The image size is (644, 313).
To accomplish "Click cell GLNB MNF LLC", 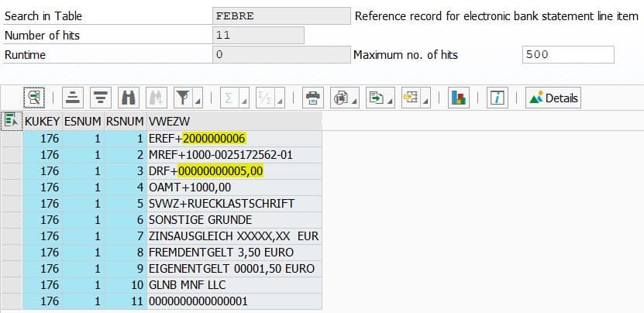I will [235, 284].
